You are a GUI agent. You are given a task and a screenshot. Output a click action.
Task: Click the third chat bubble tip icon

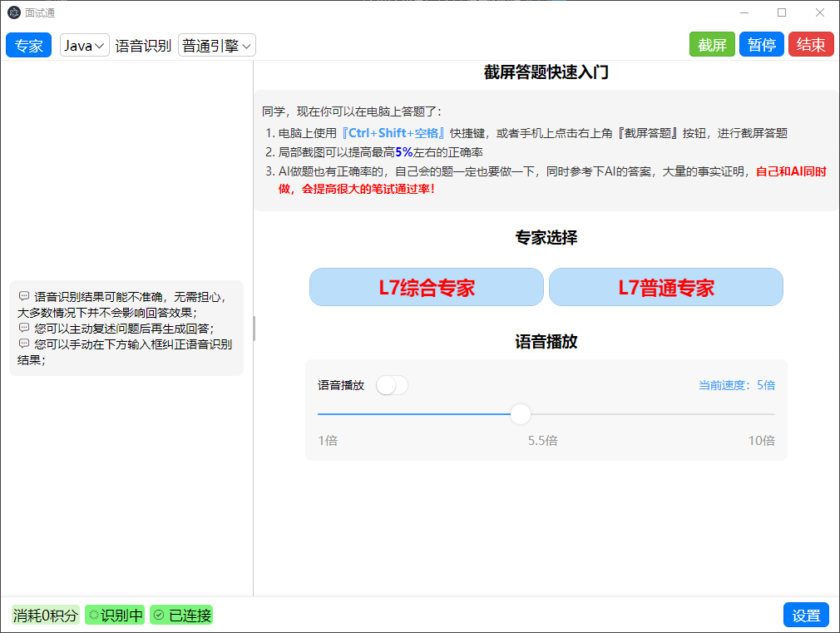coord(24,343)
